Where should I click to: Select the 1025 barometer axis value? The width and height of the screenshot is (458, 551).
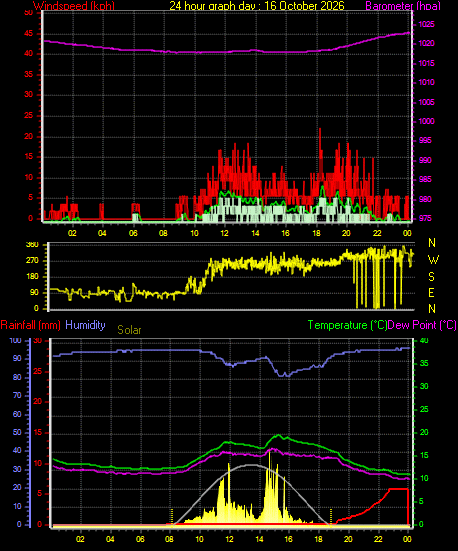click(426, 25)
